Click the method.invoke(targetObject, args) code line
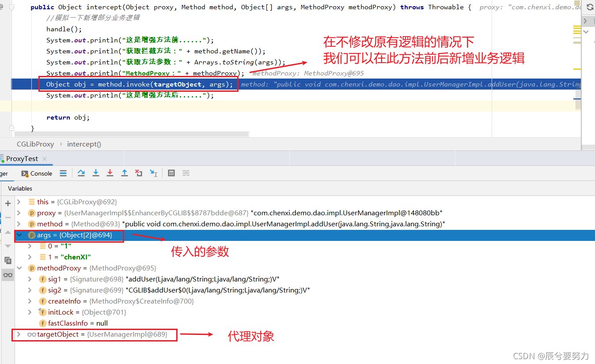The height and width of the screenshot is (364, 595). click(x=139, y=84)
